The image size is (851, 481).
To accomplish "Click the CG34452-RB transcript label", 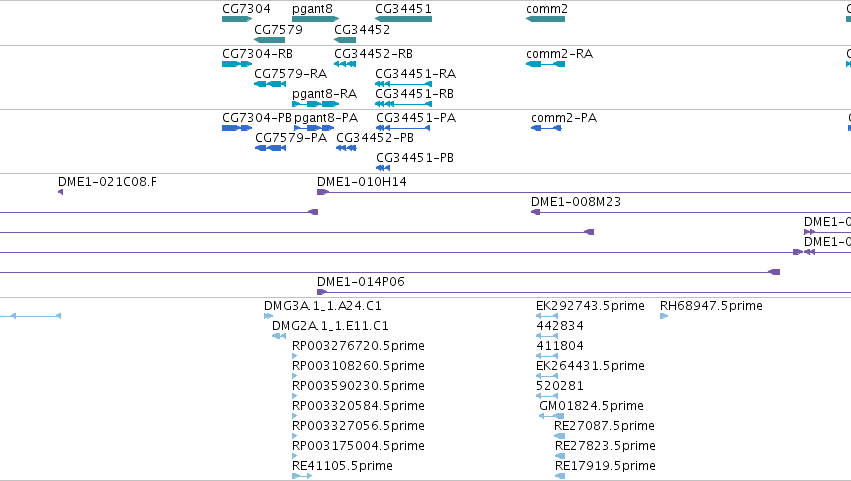I will tap(373, 54).
